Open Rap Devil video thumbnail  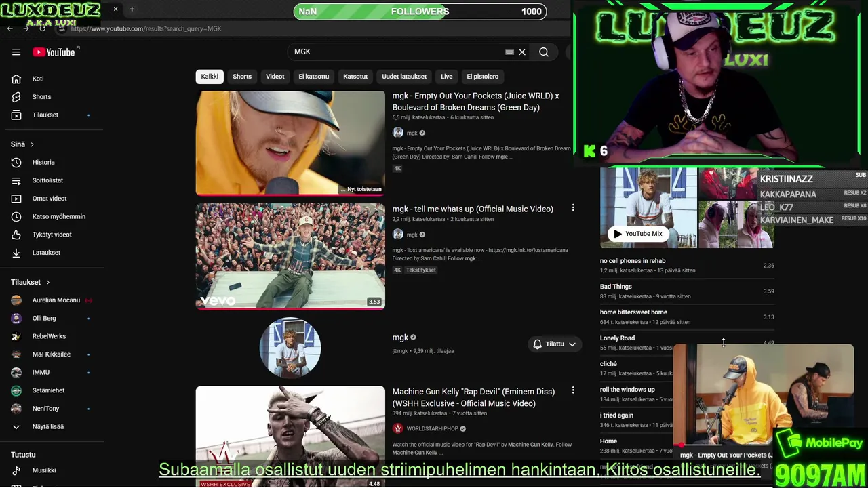tap(290, 437)
